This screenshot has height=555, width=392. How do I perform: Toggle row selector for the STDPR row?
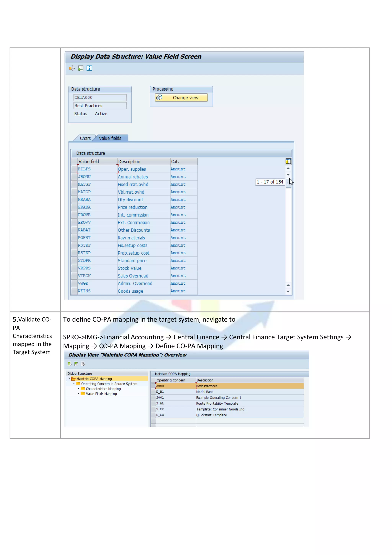tap(74, 261)
